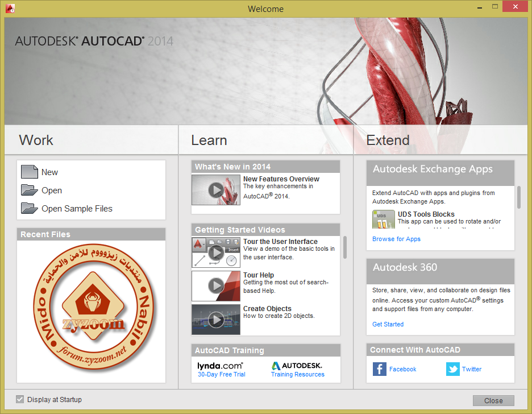Click the scrollbar in Getting Started Videos

(x=344, y=247)
